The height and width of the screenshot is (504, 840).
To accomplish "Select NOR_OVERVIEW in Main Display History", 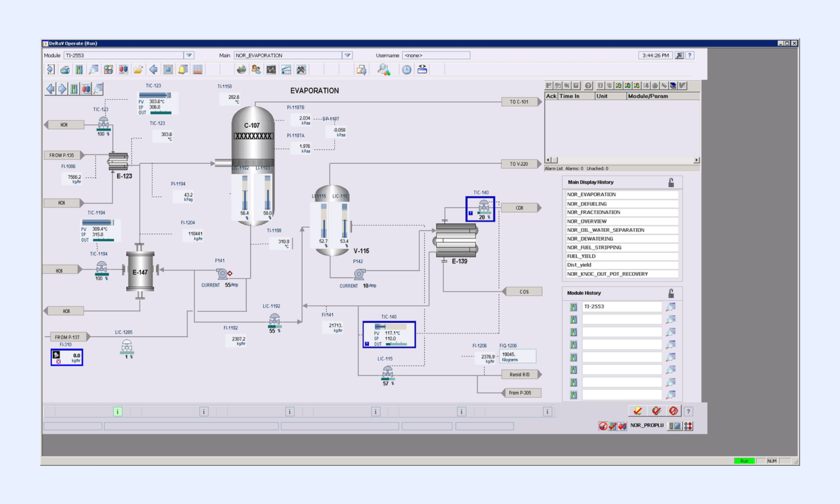I will pos(622,221).
